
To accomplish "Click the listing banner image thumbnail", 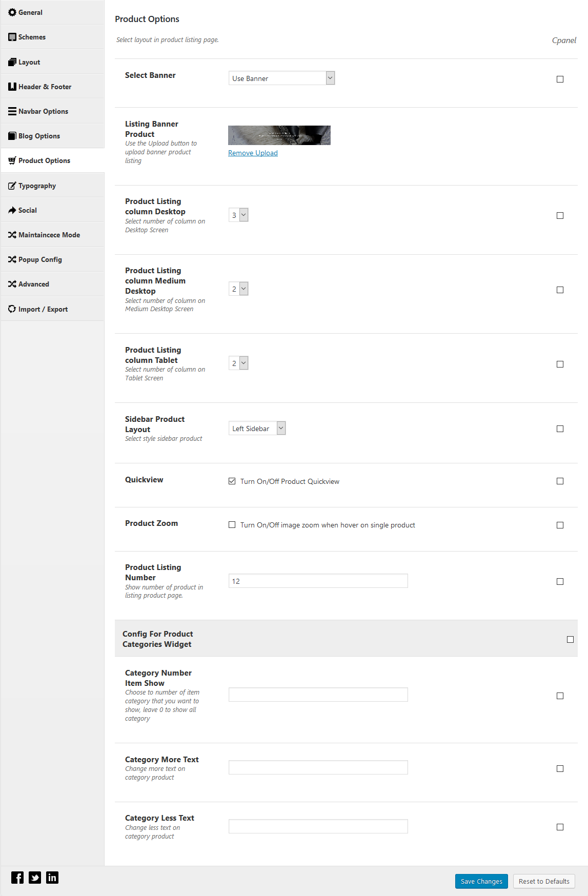I will pyautogui.click(x=279, y=135).
